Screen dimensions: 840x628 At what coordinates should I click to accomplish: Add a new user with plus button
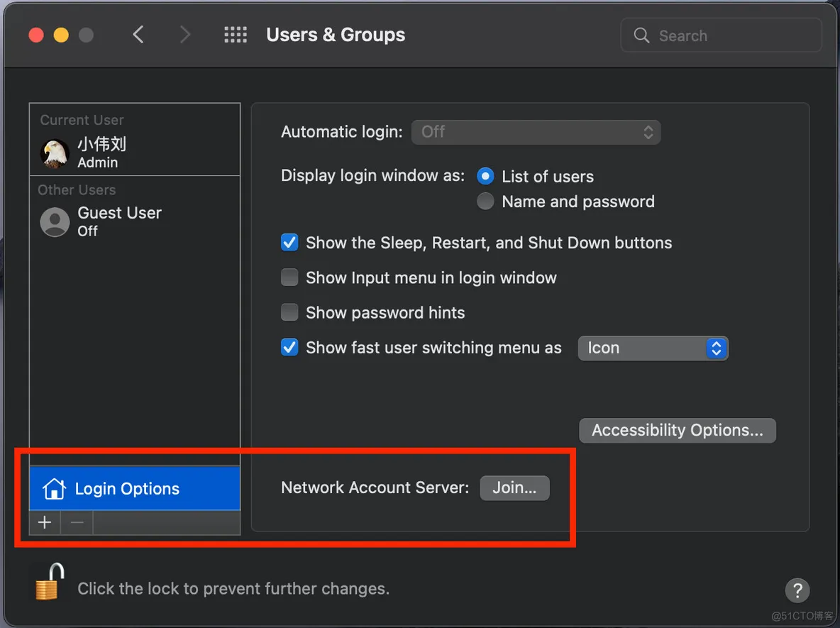pos(45,523)
